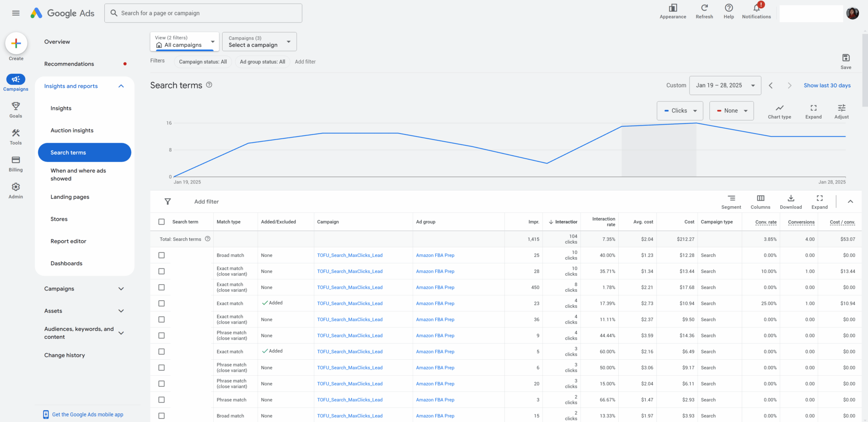Click the Refresh icon
The width and height of the screenshot is (868, 422).
704,8
